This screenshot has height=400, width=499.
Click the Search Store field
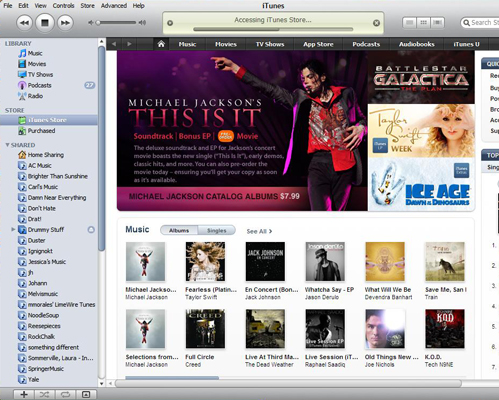coord(480,23)
